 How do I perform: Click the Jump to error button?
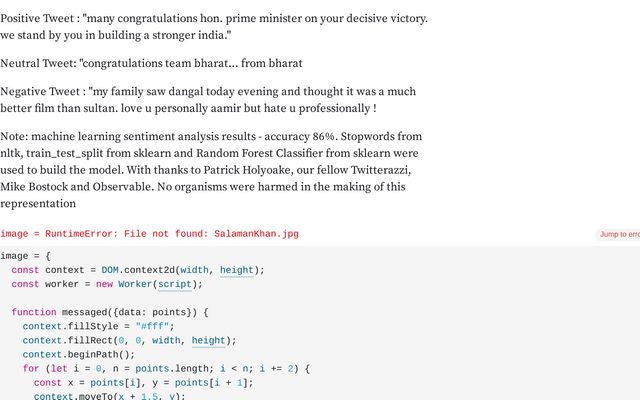coord(618,234)
